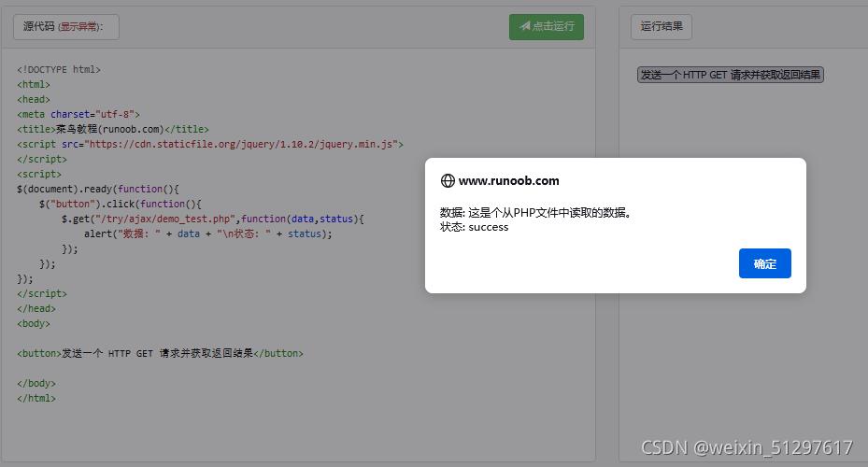Click the <button> element code line

click(x=160, y=353)
